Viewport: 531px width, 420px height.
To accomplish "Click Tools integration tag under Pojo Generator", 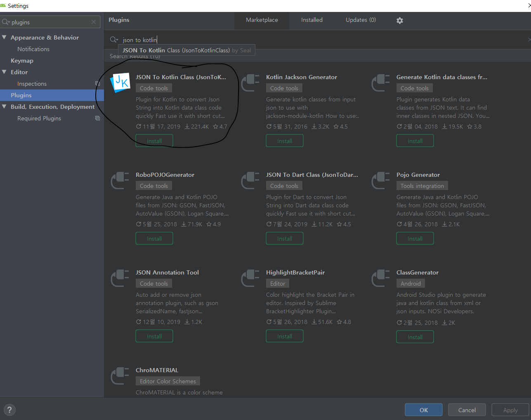I will (x=422, y=186).
